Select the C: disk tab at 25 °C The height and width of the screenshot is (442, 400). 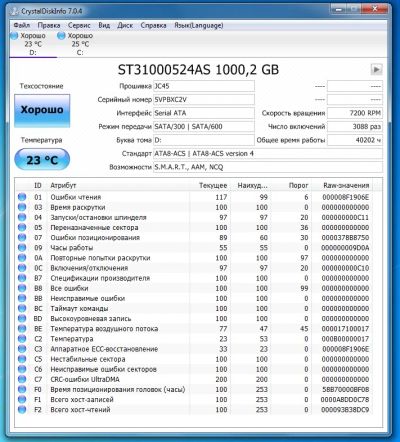click(79, 44)
